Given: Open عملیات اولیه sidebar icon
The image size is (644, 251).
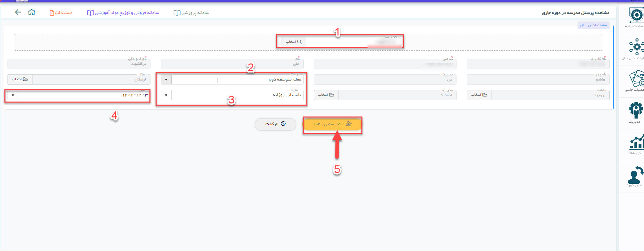Looking at the screenshot, I should pyautogui.click(x=636, y=16).
